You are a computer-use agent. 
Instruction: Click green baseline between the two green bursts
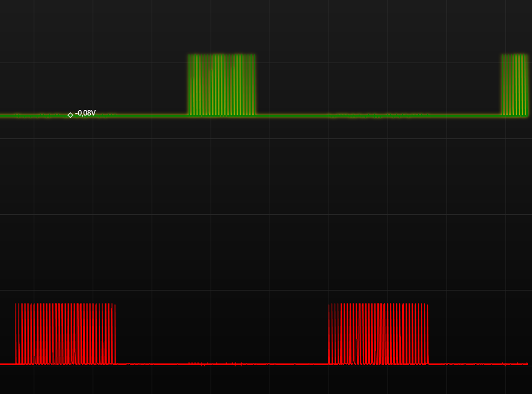point(378,115)
